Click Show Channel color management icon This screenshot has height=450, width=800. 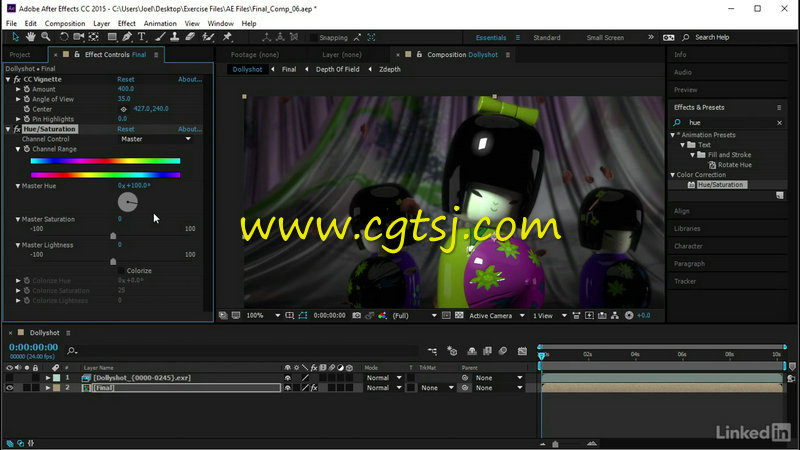(382, 316)
